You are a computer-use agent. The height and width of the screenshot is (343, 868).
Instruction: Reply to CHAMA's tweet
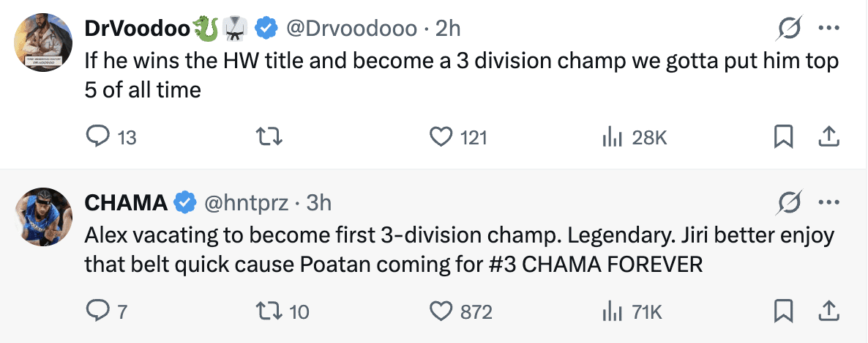[x=99, y=311]
